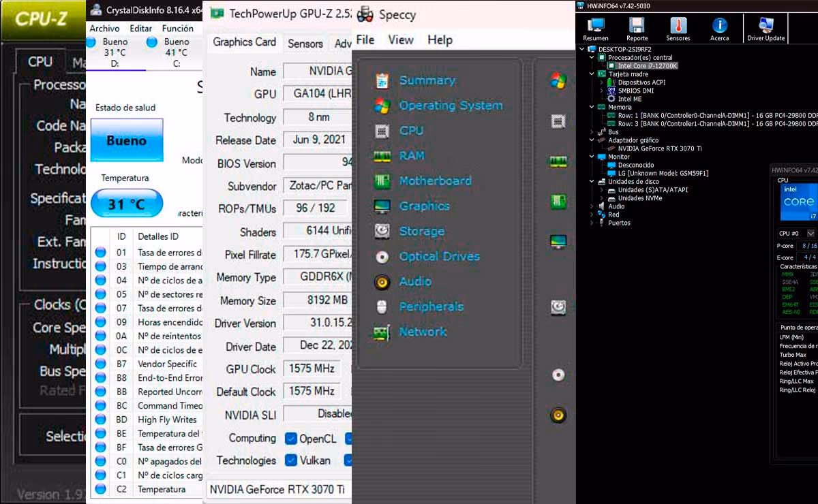Open Help menu in Speccy

[x=440, y=40]
